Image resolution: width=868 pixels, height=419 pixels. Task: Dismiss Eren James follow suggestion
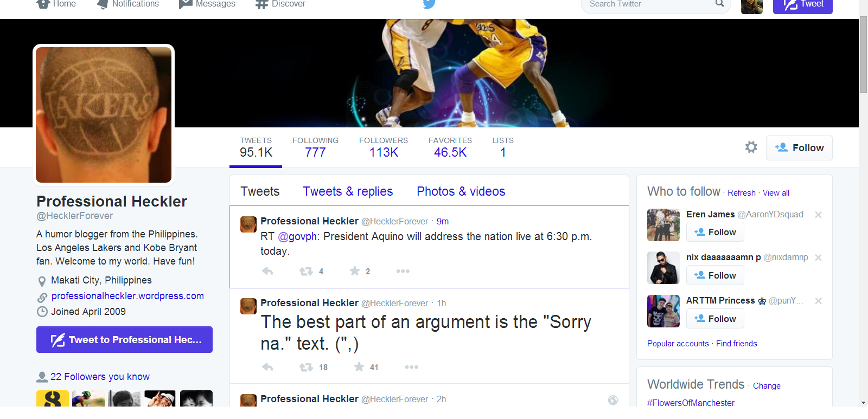click(819, 215)
